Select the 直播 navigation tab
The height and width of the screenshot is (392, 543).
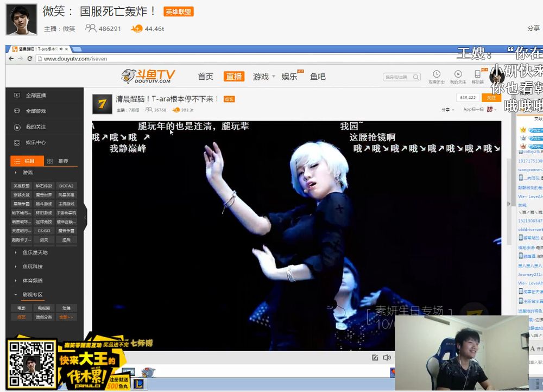coord(234,77)
